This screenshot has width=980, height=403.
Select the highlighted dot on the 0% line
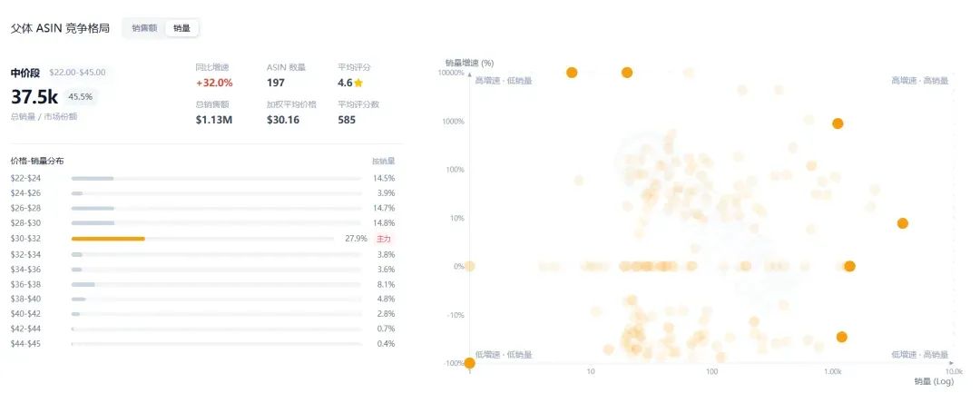point(848,266)
